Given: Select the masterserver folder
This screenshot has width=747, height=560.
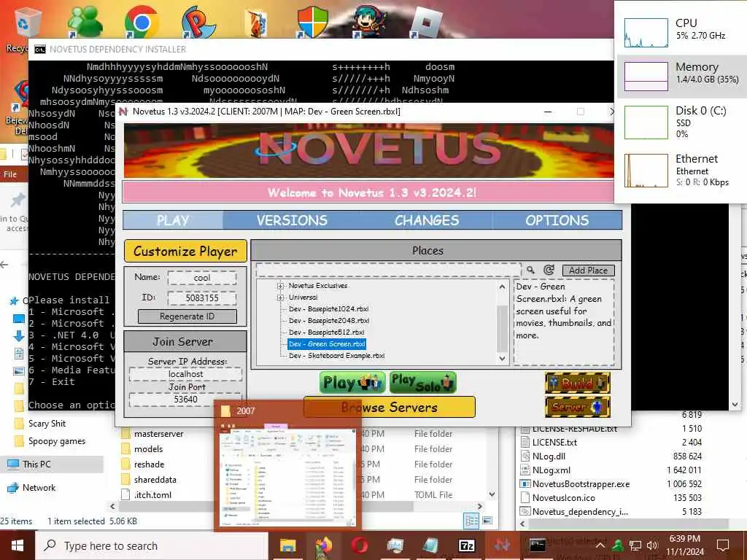Looking at the screenshot, I should 158,434.
